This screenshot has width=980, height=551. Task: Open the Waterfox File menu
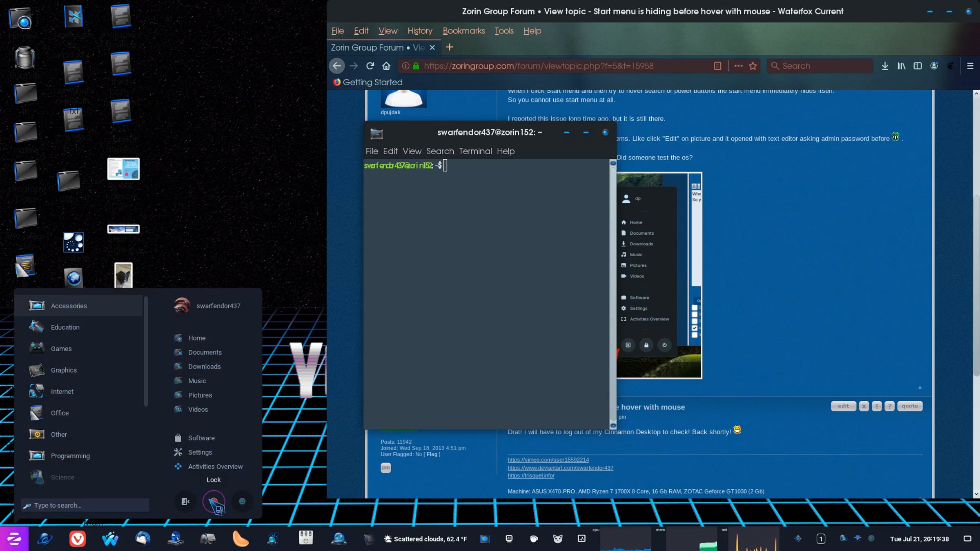point(338,31)
